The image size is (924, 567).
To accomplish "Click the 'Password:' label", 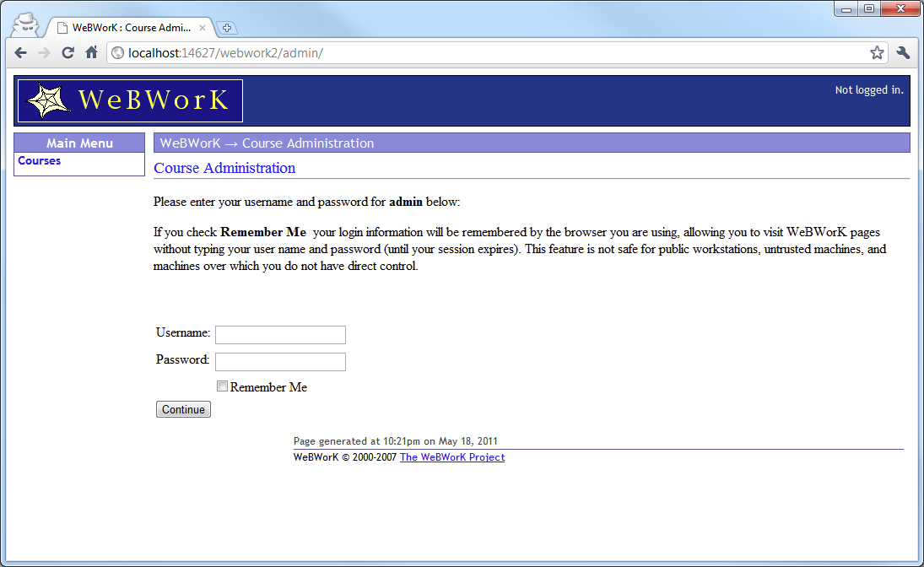I will [182, 359].
